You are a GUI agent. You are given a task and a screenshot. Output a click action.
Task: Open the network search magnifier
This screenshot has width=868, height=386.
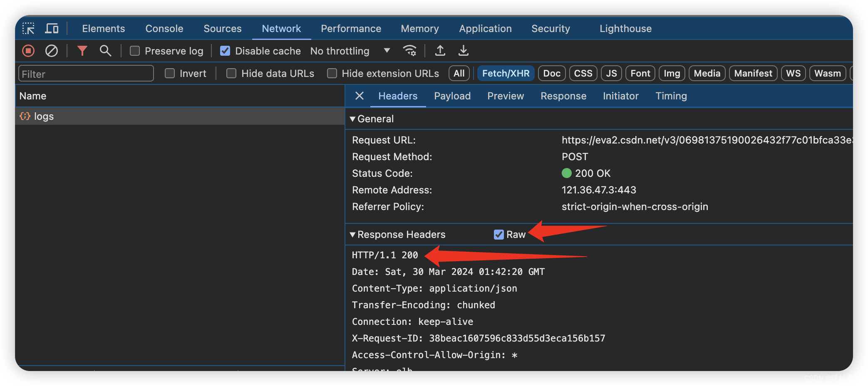[105, 51]
